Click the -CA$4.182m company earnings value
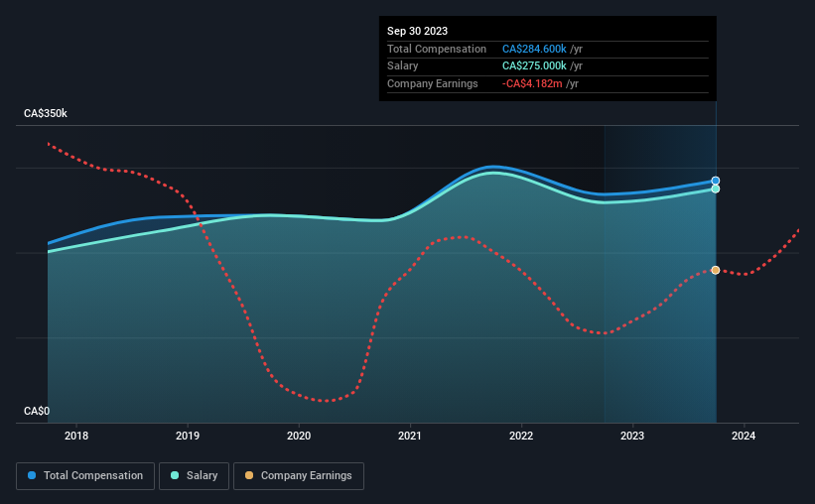The height and width of the screenshot is (504, 815). point(532,83)
